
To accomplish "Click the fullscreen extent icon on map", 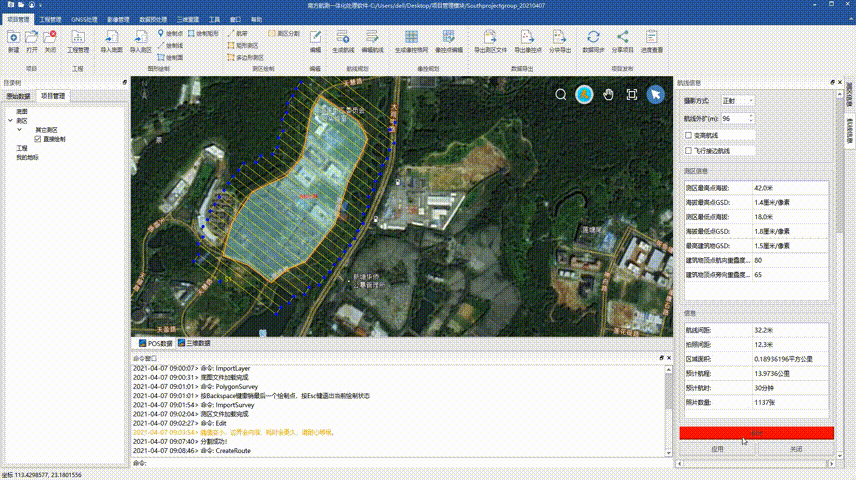I will click(x=632, y=94).
